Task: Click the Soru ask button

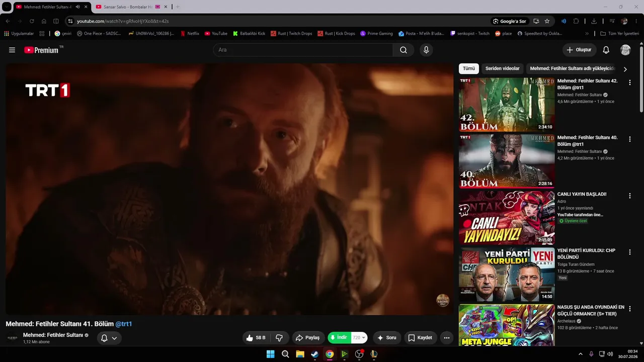Action: [387, 338]
